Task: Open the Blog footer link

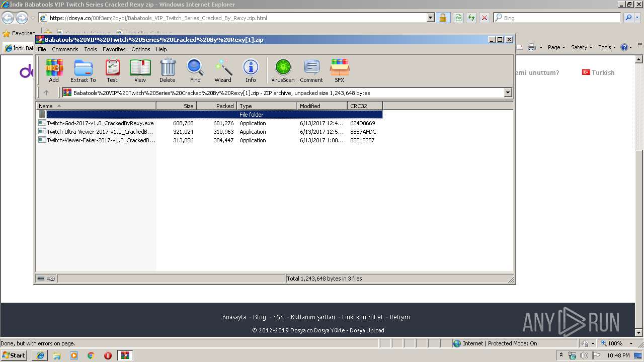Action: 260,317
